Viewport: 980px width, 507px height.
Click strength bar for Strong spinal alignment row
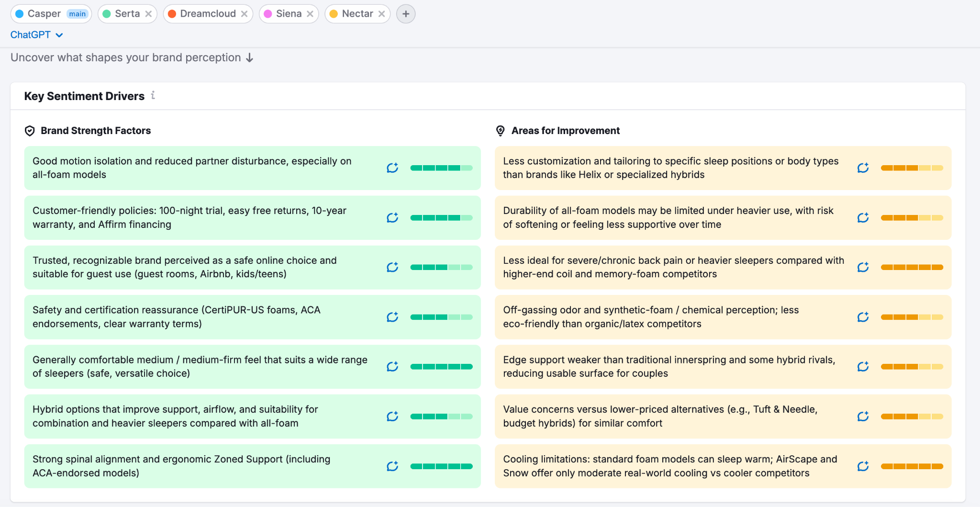pyautogui.click(x=441, y=466)
